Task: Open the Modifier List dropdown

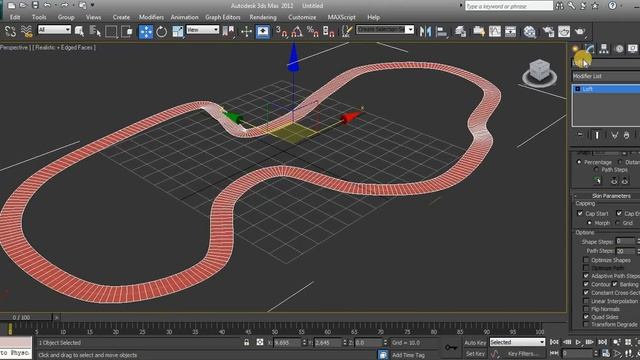Action: pos(606,76)
